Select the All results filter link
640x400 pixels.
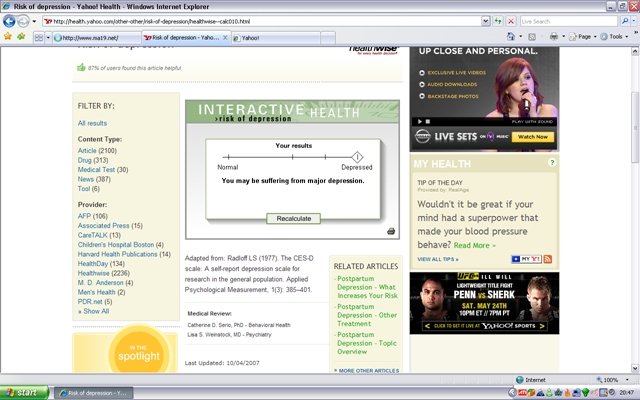[92, 123]
